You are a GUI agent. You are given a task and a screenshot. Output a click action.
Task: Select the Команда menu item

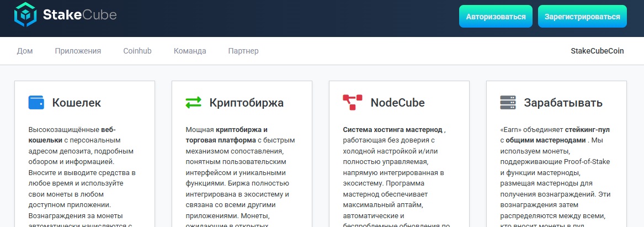(190, 51)
